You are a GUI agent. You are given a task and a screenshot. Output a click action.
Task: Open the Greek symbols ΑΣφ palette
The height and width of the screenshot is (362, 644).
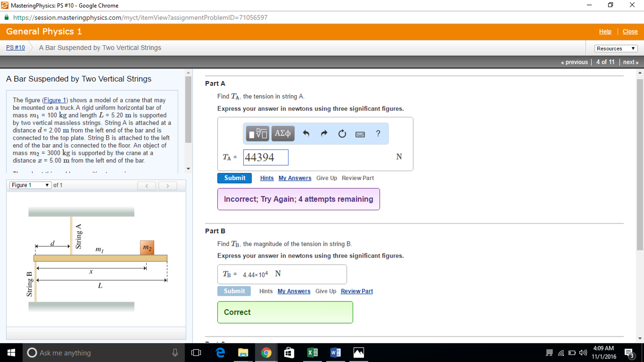[x=283, y=134]
